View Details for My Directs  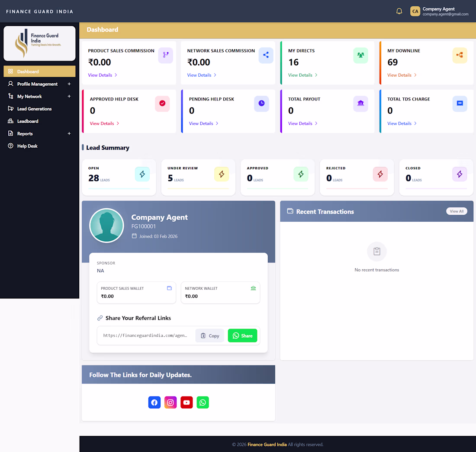tap(302, 75)
